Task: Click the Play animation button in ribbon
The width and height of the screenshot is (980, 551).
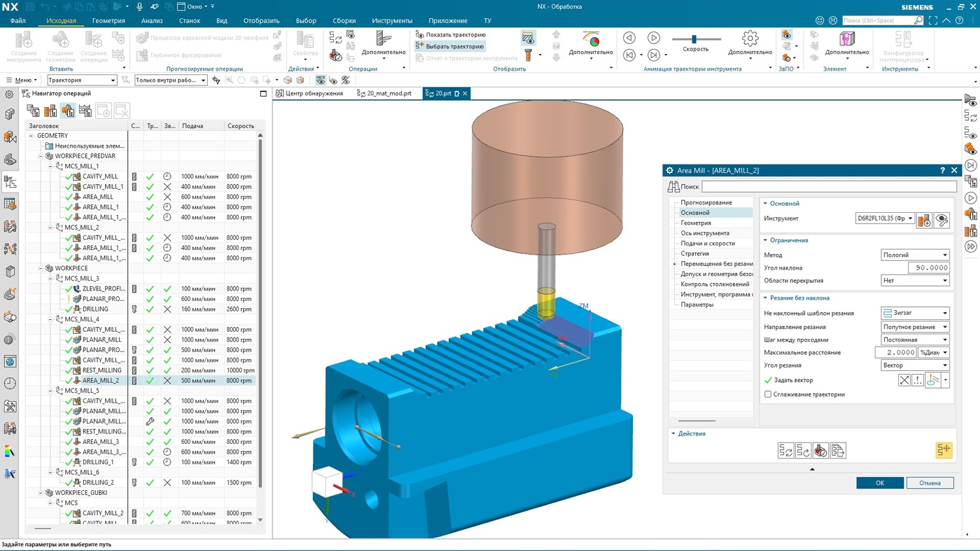Action: point(653,38)
